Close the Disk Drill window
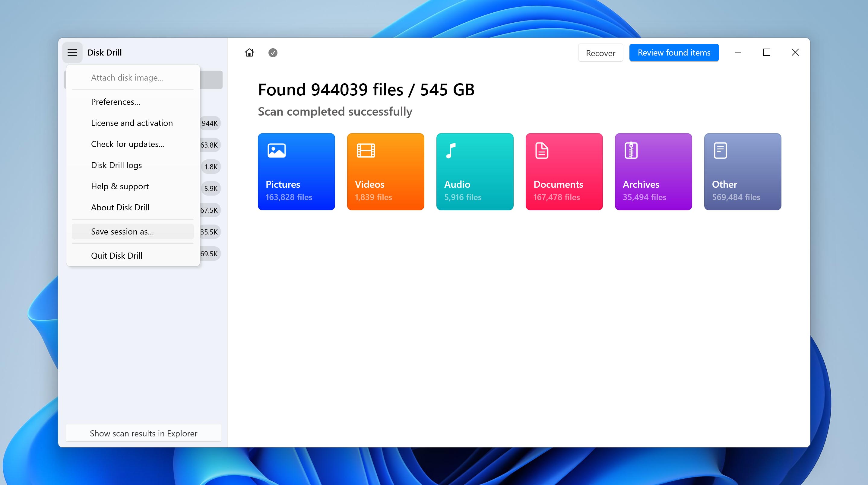The width and height of the screenshot is (868, 485). tap(795, 53)
